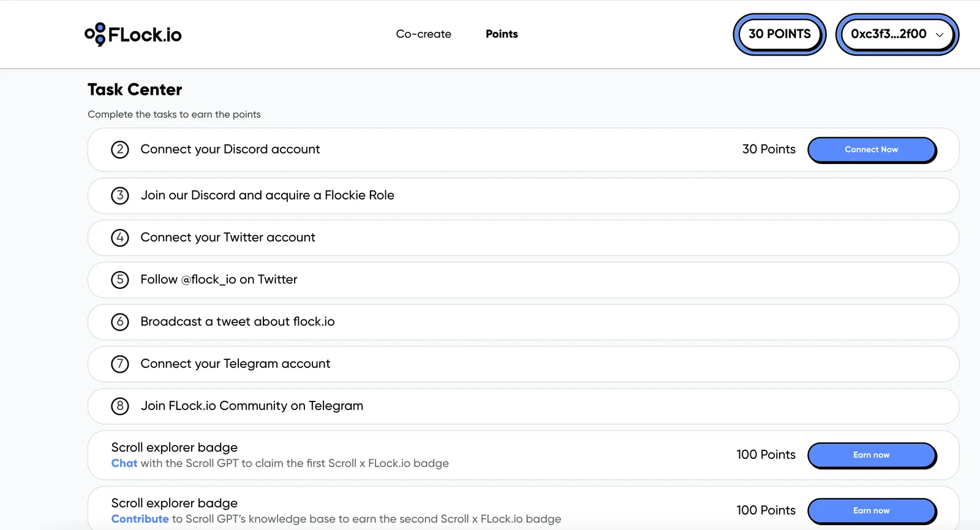Image resolution: width=980 pixels, height=530 pixels.
Task: Click '100 Points' on Contribute badge row
Action: pyautogui.click(x=766, y=510)
